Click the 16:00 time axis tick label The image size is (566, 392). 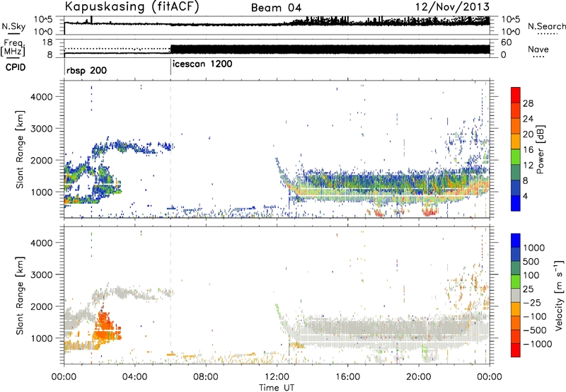pyautogui.click(x=347, y=377)
